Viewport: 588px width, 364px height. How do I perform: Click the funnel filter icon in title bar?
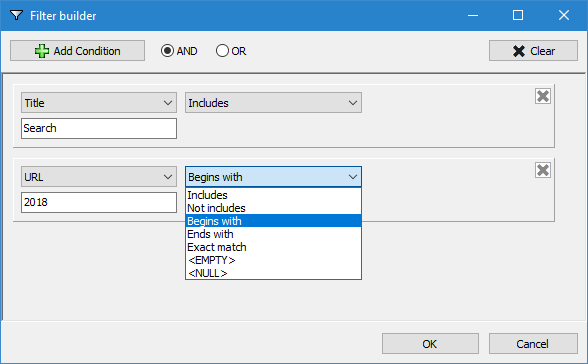click(16, 15)
